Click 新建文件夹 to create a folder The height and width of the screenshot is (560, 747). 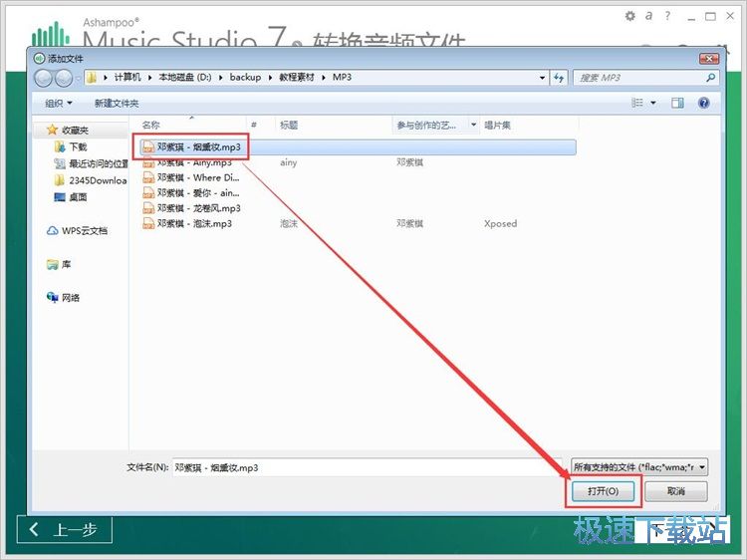point(117,104)
